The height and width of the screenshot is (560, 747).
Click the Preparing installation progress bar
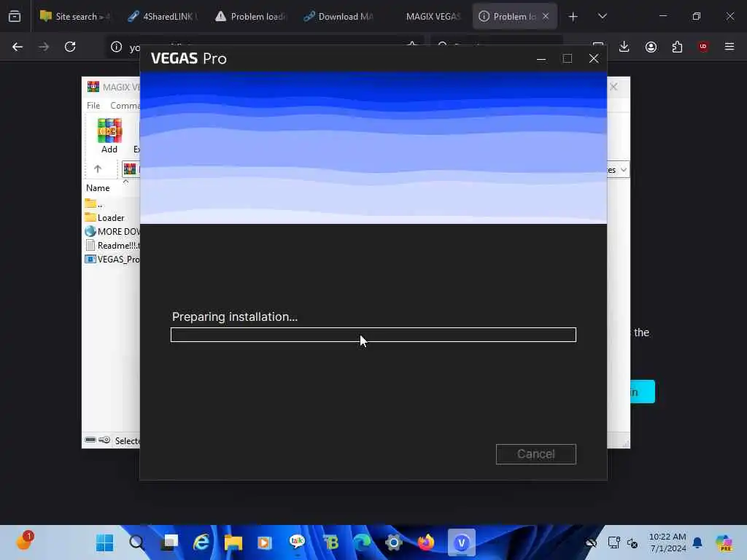373,334
